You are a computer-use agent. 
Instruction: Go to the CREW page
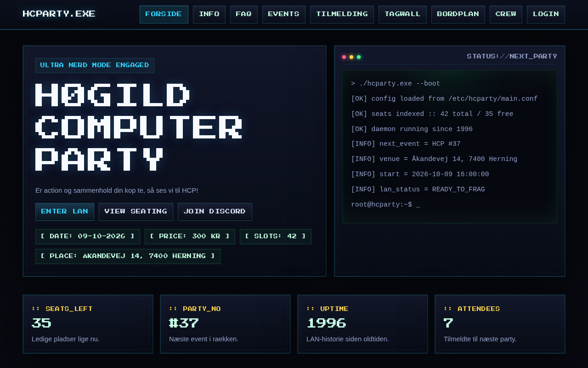click(506, 14)
